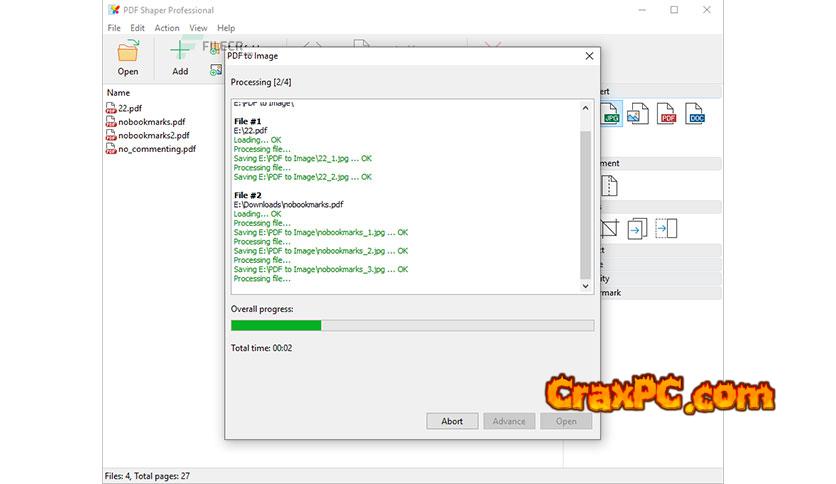836x484 pixels.
Task: Click the stacked pages arrow icon
Action: pyautogui.click(x=637, y=229)
